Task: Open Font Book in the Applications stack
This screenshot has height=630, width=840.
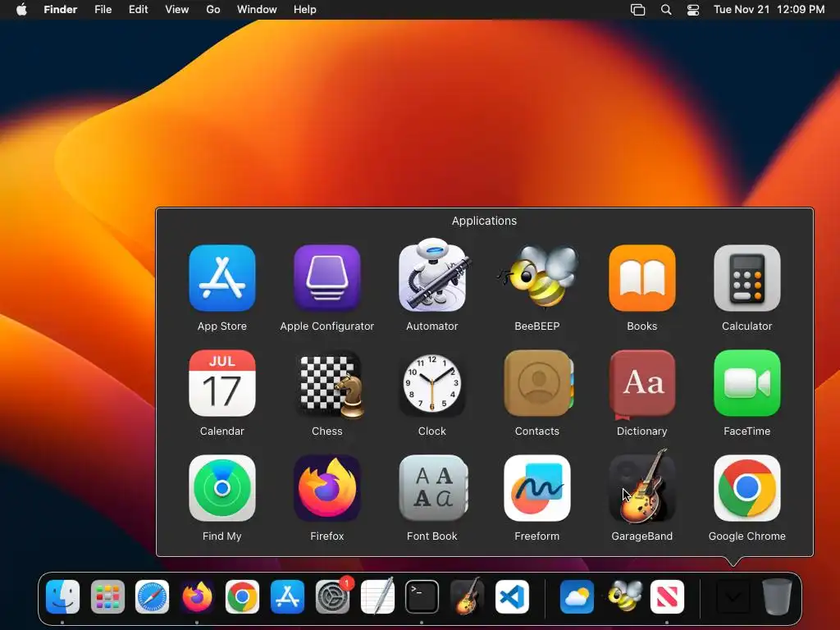Action: pos(433,488)
